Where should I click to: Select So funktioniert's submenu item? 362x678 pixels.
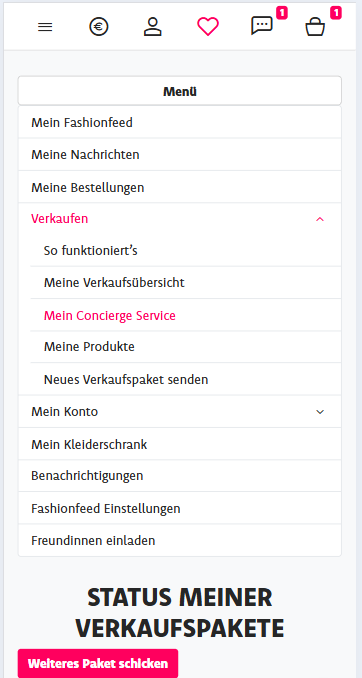[x=186, y=250]
